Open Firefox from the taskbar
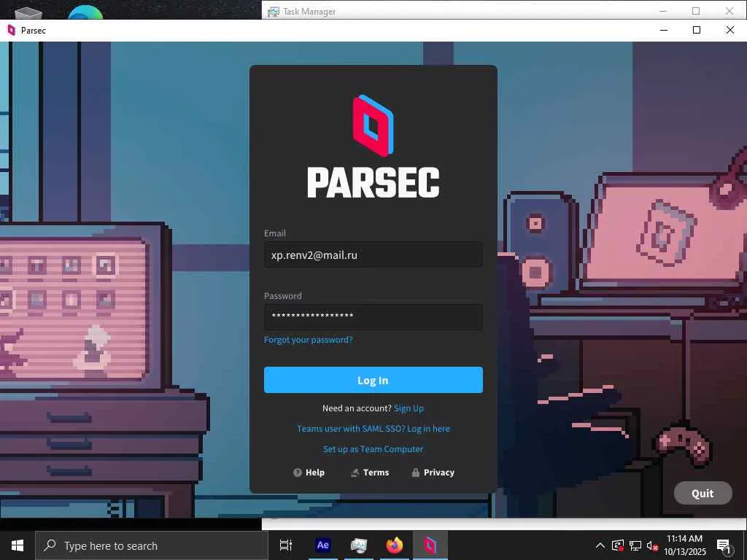The width and height of the screenshot is (747, 560). (x=394, y=545)
